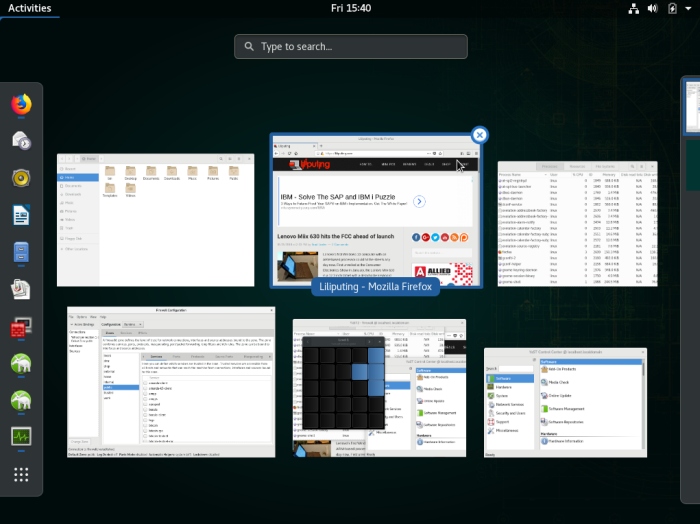Open System Monitor from the dock

(x=21, y=437)
